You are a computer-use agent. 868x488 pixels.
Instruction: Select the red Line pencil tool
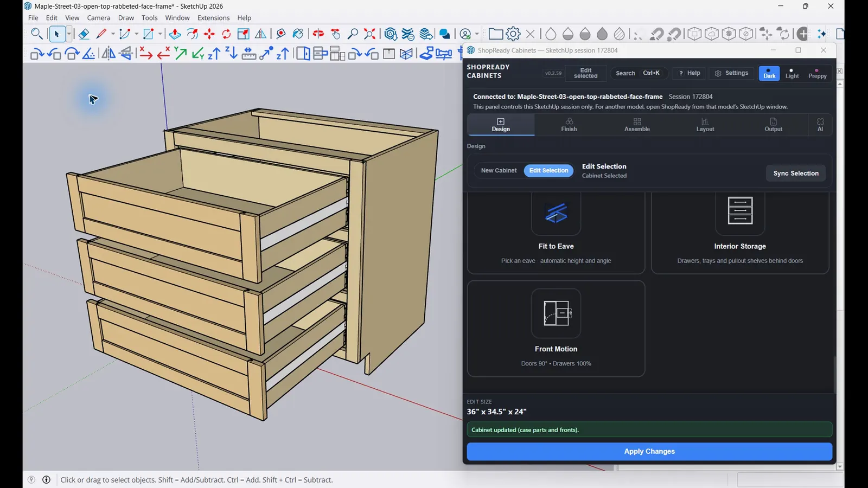point(101,34)
